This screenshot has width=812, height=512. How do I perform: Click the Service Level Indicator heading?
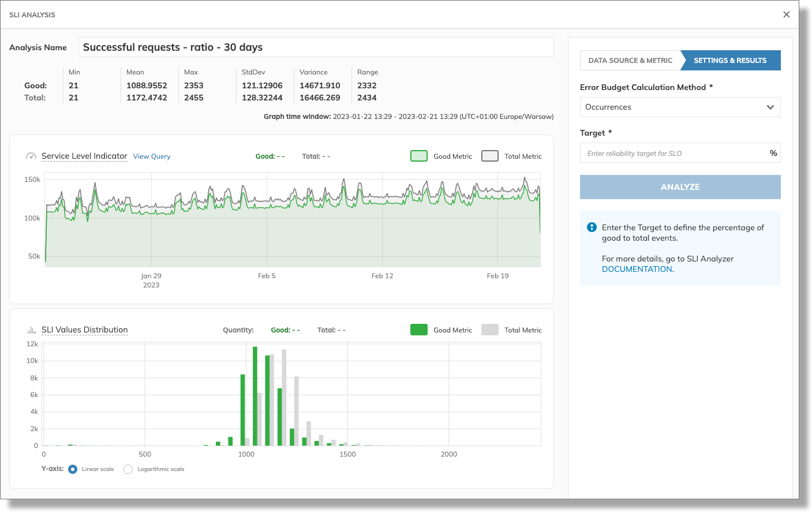click(84, 156)
